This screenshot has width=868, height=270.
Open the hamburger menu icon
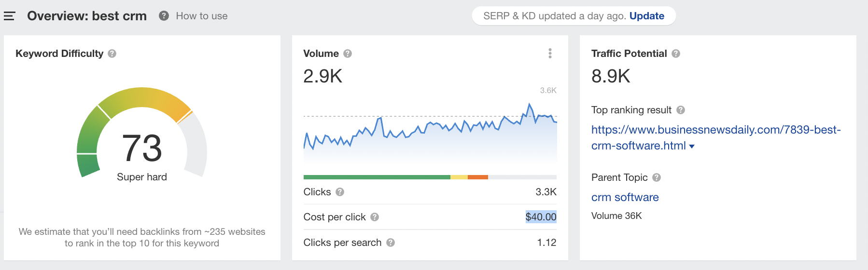pyautogui.click(x=9, y=16)
